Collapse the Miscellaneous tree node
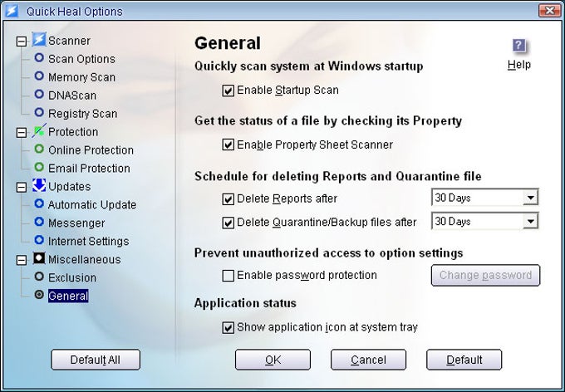 [22, 260]
